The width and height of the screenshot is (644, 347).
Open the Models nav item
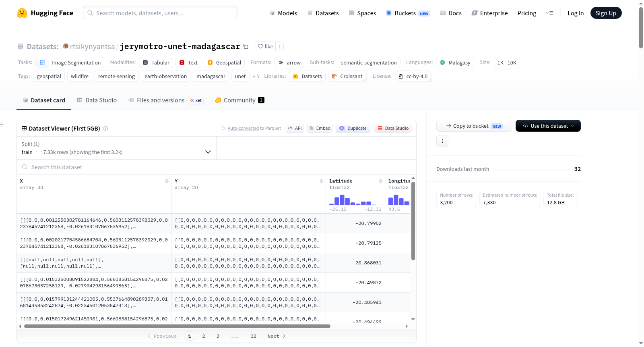coord(283,13)
